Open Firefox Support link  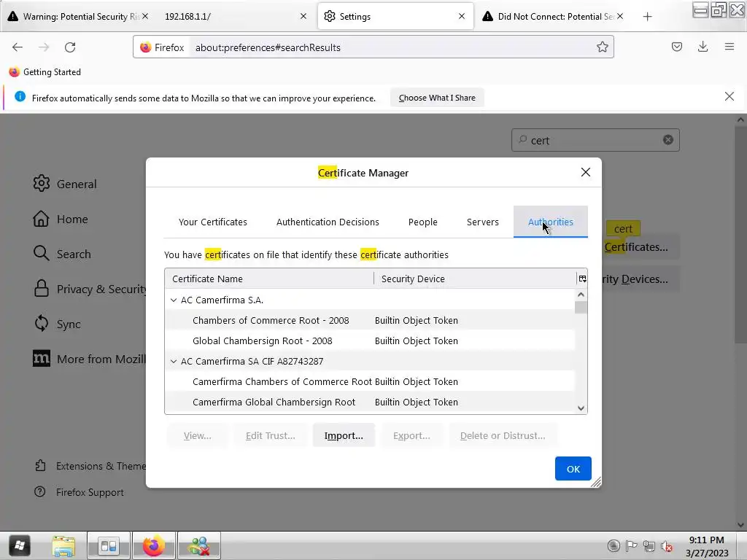point(79,492)
